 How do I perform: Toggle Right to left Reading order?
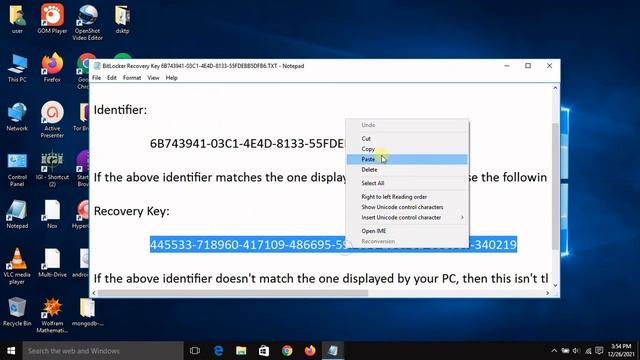(407, 197)
